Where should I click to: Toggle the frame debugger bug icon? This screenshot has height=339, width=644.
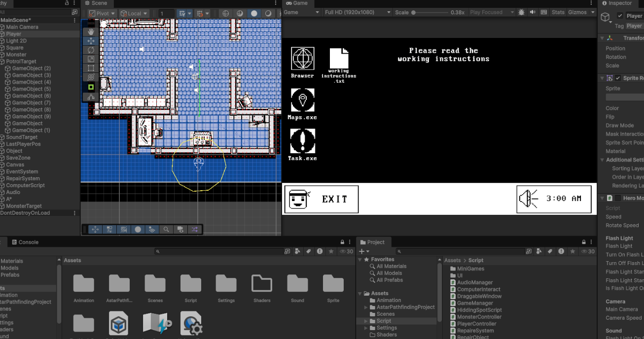(522, 12)
